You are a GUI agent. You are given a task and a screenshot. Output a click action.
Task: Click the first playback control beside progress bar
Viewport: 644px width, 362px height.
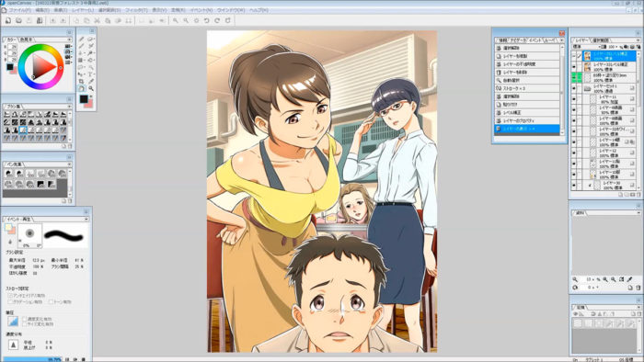[67, 359]
